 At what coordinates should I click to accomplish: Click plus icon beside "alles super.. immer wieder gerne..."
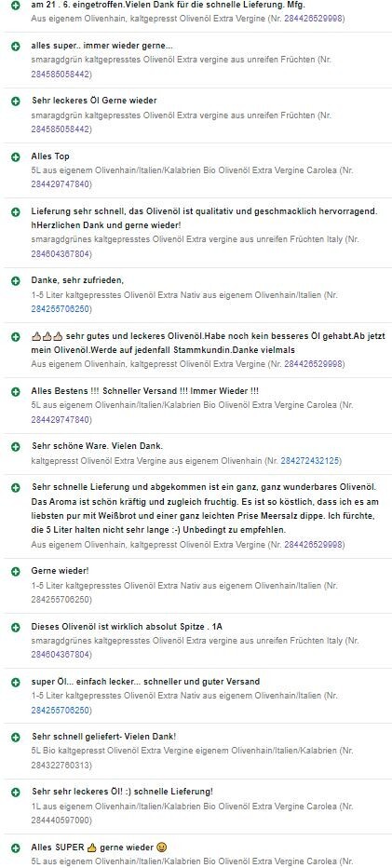[16, 46]
